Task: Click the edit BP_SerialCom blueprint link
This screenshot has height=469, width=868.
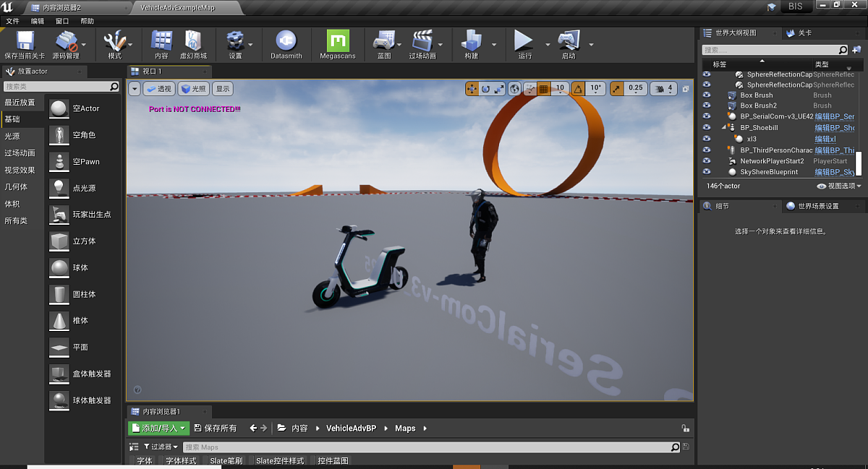Action: 834,116
